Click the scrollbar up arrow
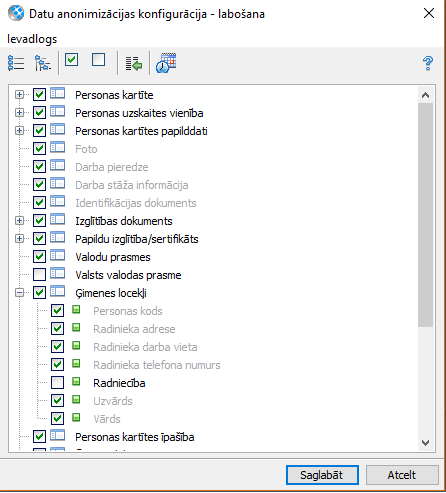Image resolution: width=446 pixels, height=493 pixels. click(425, 95)
